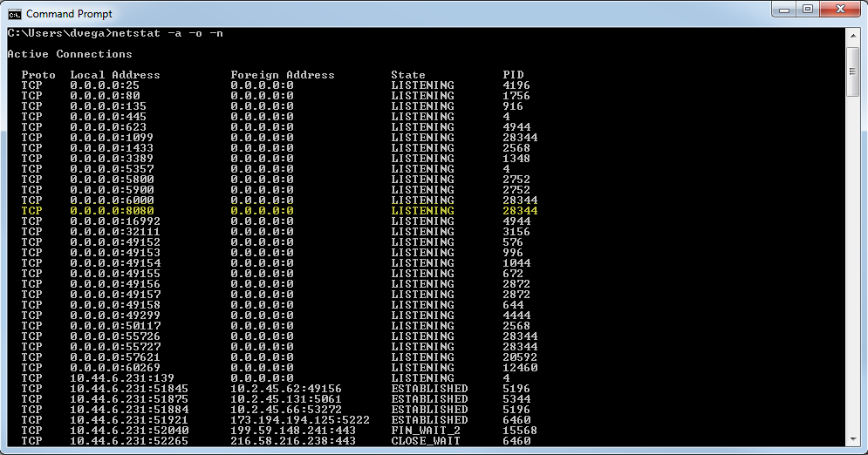Select local address 0.0.0.0:1099
The height and width of the screenshot is (455, 868).
coord(112,138)
